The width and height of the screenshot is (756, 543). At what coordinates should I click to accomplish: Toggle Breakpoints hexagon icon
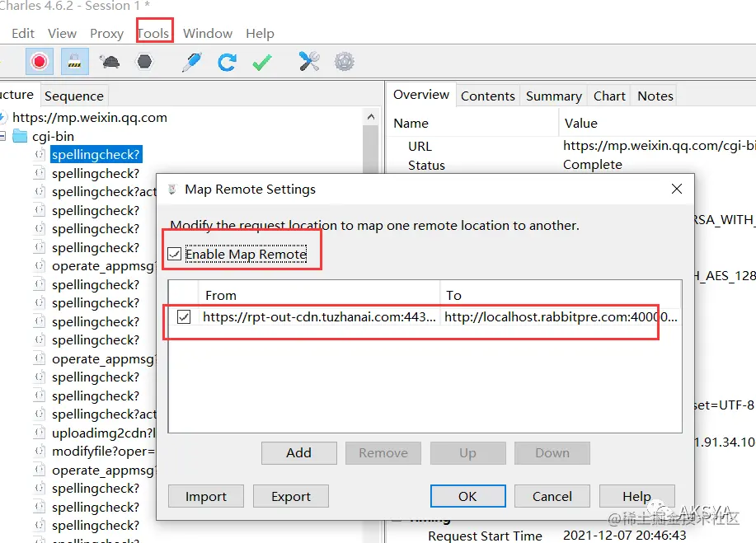[144, 62]
